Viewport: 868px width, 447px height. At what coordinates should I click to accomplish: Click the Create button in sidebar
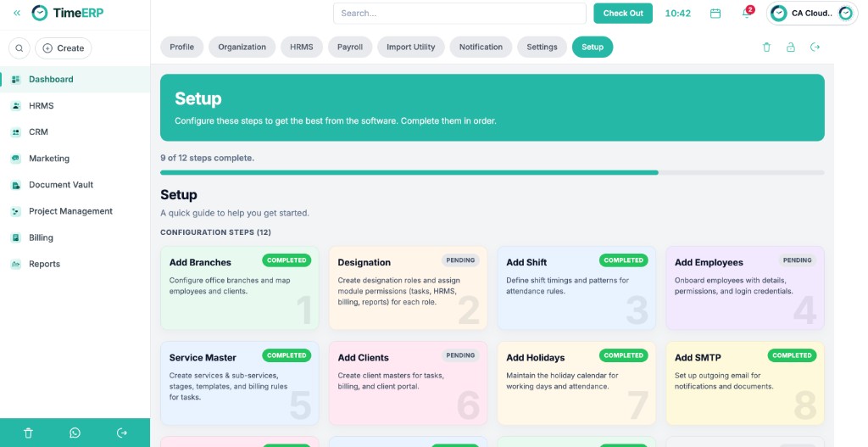click(63, 48)
